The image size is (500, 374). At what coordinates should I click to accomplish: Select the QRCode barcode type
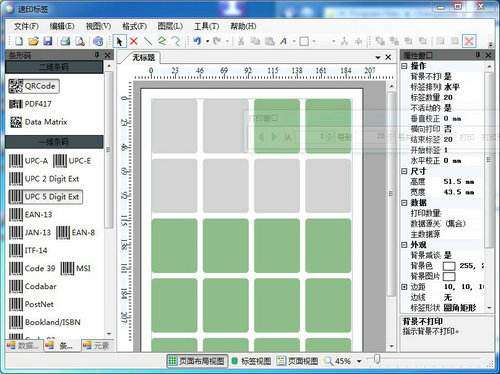pos(34,86)
